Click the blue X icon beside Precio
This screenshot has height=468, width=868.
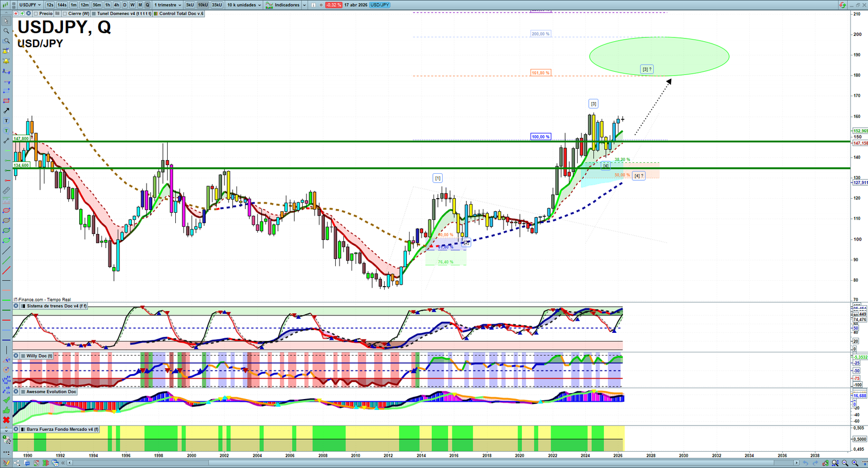pos(29,14)
